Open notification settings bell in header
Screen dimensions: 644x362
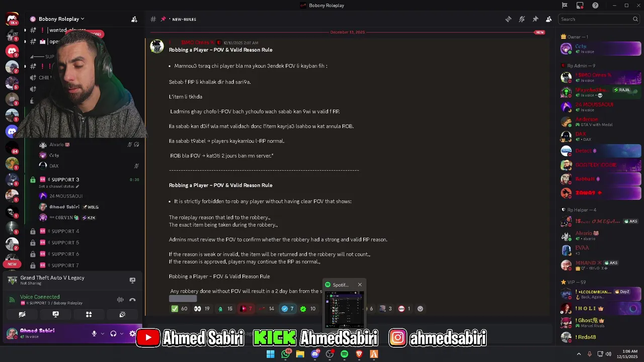522,19
